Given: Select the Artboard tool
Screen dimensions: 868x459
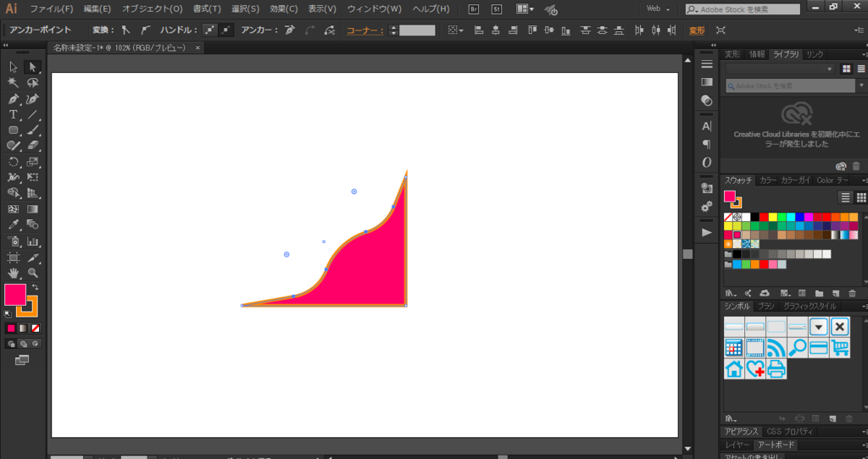Looking at the screenshot, I should (14, 257).
